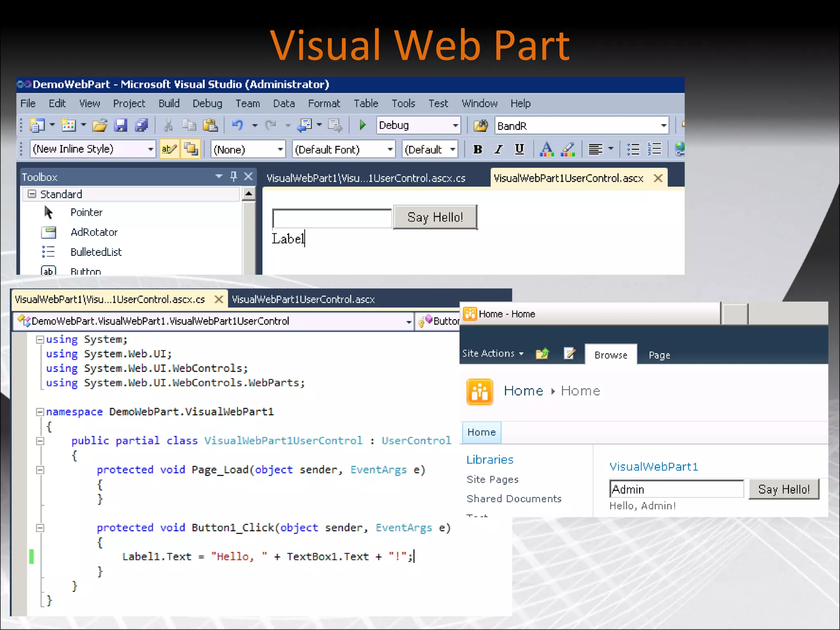Open the Default Font dropdown
Screen dimensions: 840x630
[390, 149]
